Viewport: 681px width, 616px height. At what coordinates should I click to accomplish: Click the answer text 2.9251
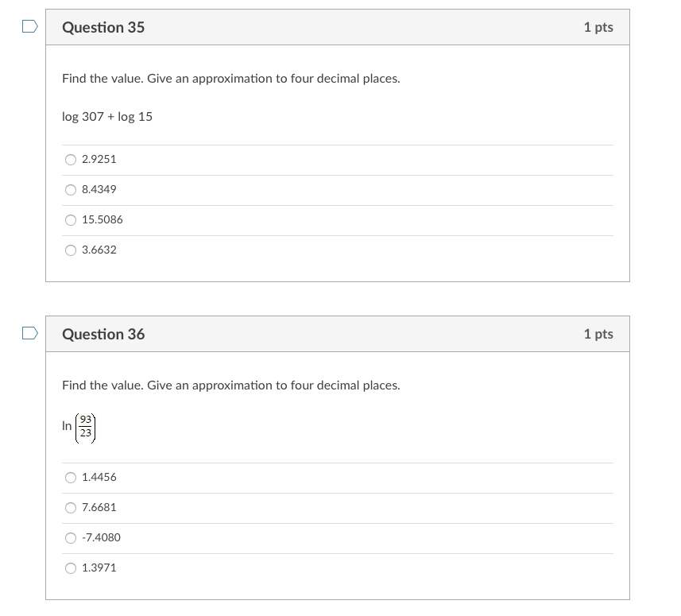click(x=99, y=159)
